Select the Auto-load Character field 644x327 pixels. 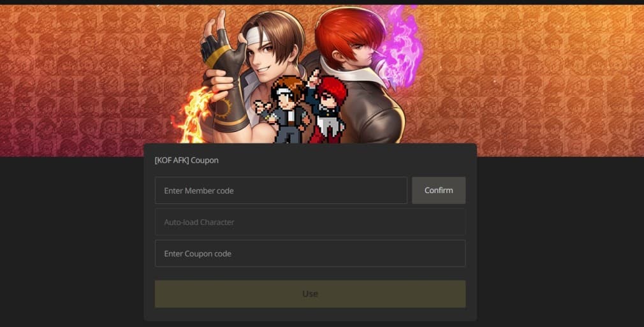tap(310, 222)
